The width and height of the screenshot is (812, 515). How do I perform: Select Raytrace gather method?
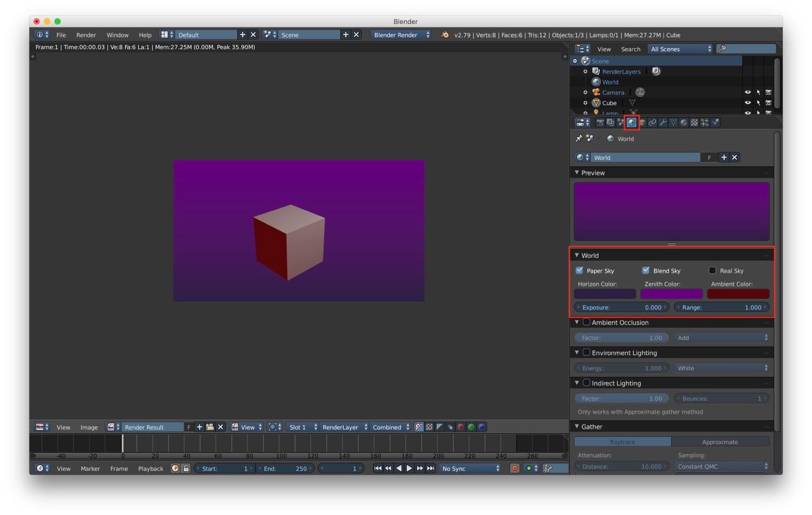[x=623, y=442]
